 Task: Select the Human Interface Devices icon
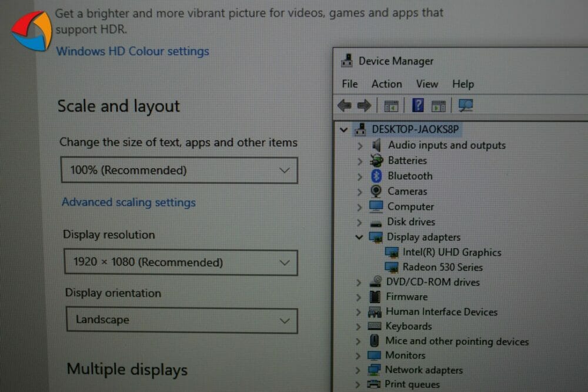375,312
